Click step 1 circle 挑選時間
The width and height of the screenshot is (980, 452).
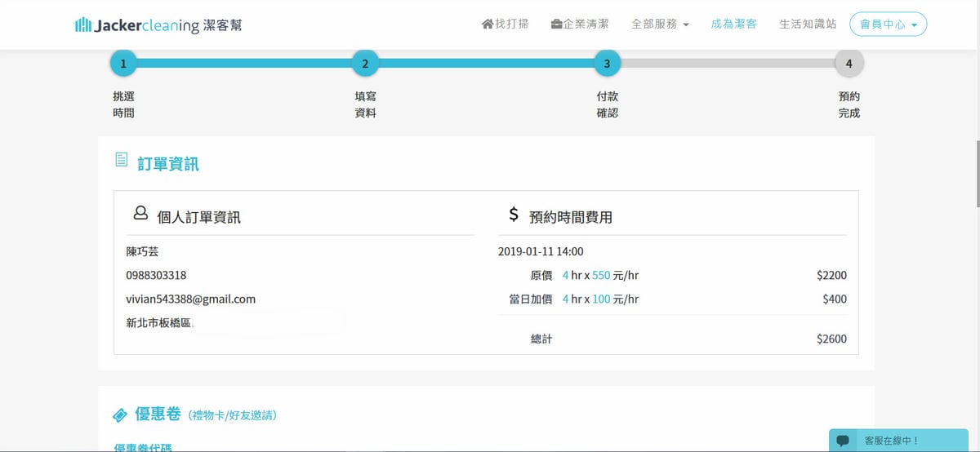[x=123, y=63]
